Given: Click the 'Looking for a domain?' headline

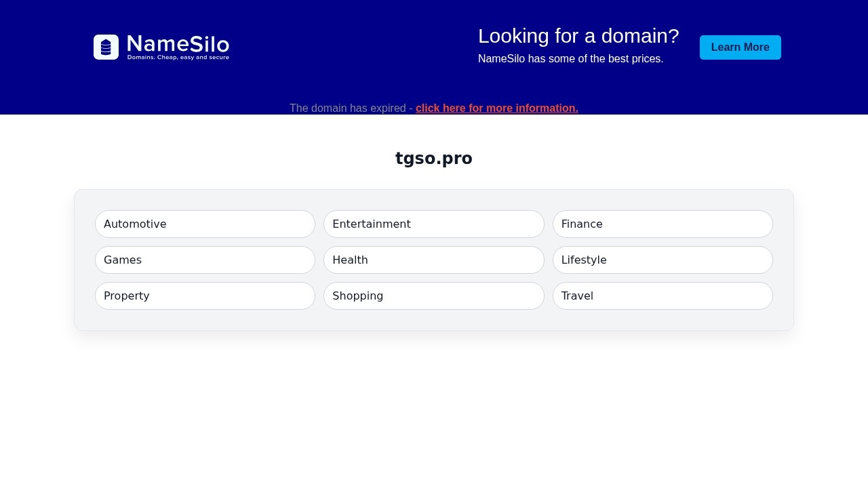Looking at the screenshot, I should [578, 36].
